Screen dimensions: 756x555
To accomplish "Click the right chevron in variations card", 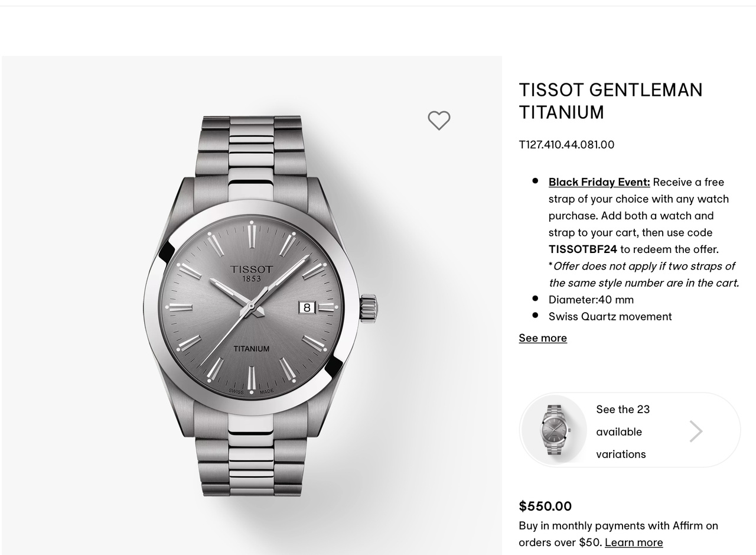I will (x=696, y=431).
